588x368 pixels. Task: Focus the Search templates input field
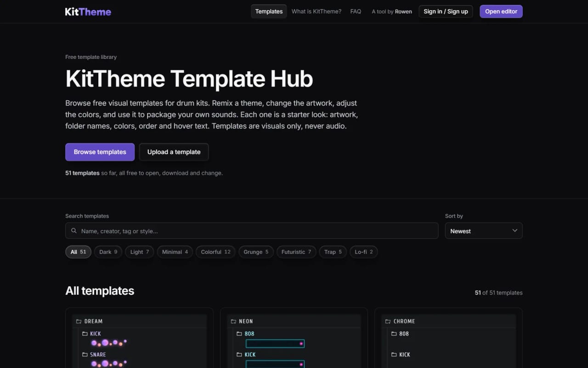coord(252,231)
